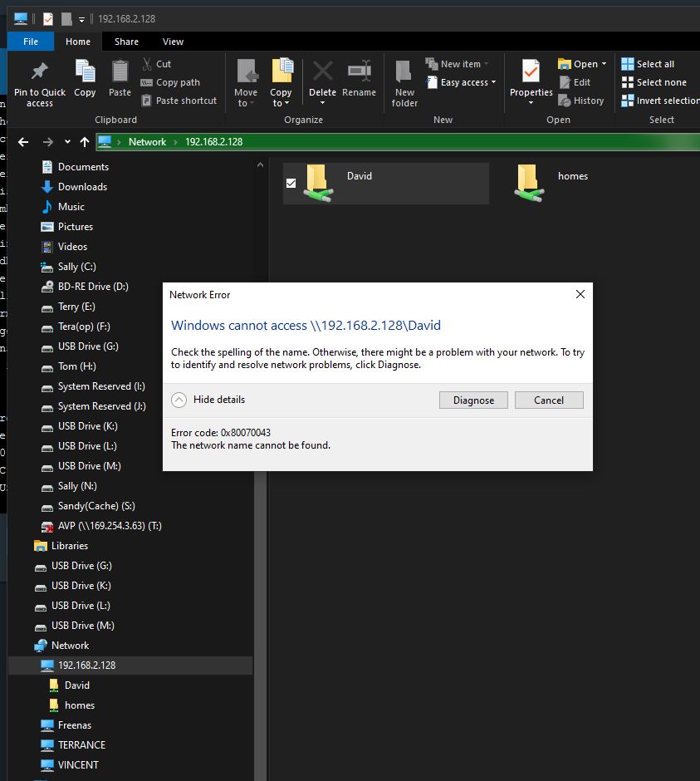
Task: Click the Paste clipboard icon
Action: (x=120, y=71)
